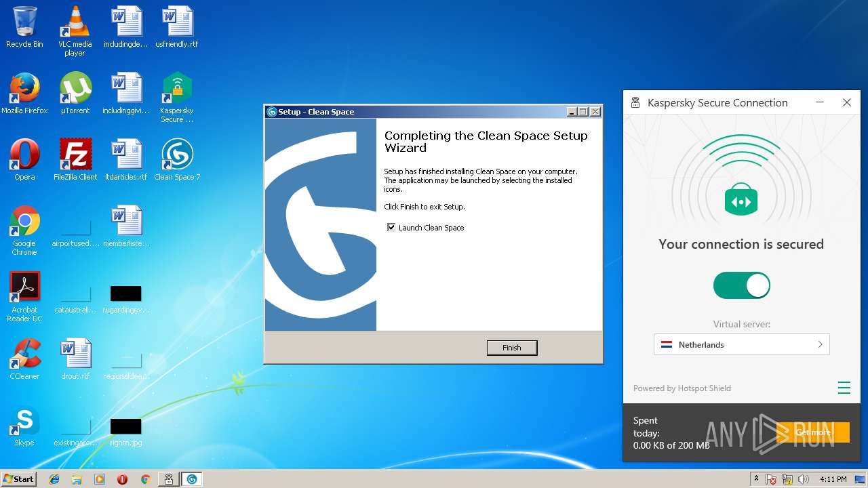
Task: Switch to Kaspersky Secure Connection taskbar button
Action: point(168,479)
